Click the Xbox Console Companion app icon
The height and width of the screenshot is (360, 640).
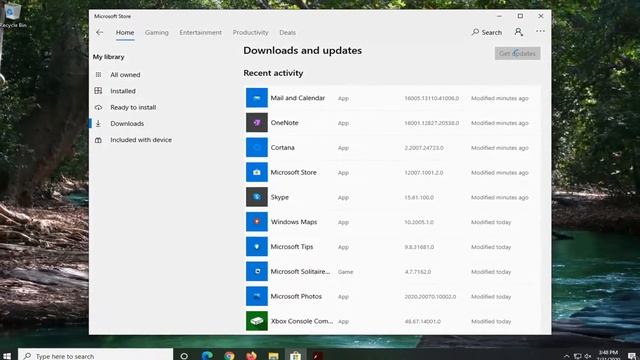coord(257,321)
